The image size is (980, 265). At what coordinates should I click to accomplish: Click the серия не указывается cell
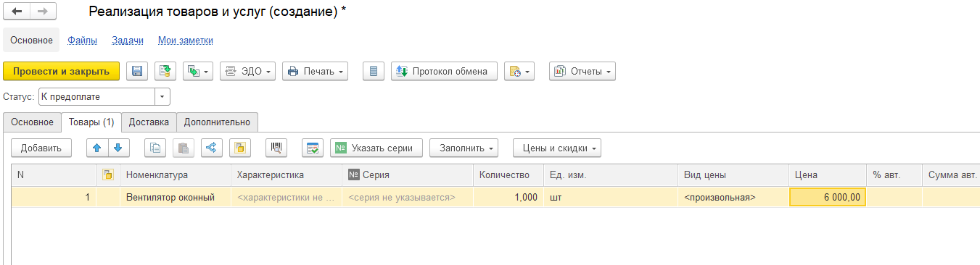408,197
